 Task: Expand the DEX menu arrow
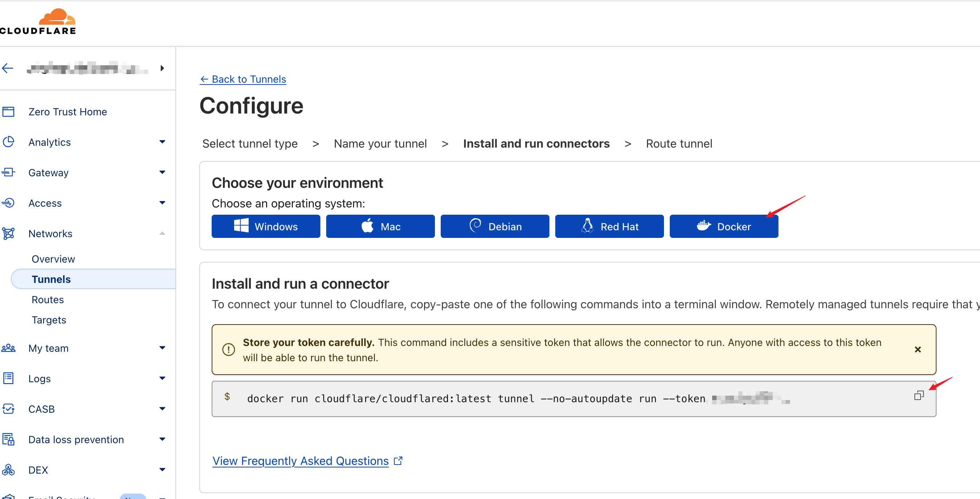(162, 470)
